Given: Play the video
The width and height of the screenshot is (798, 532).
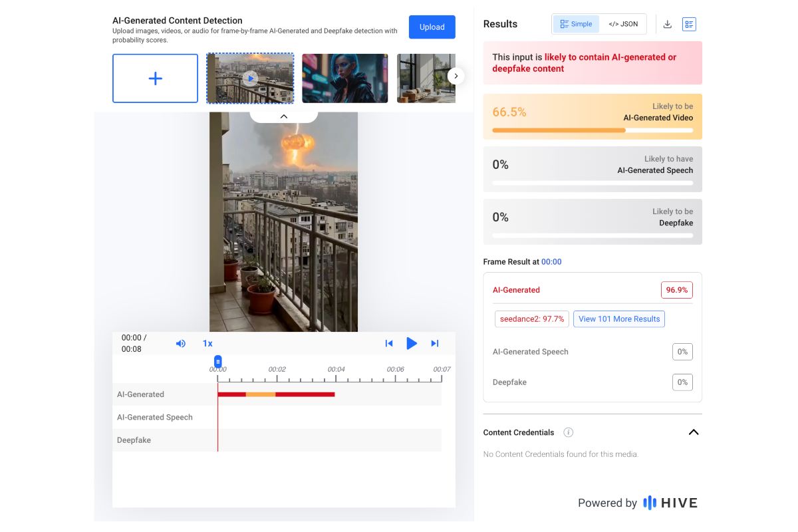Looking at the screenshot, I should 412,343.
